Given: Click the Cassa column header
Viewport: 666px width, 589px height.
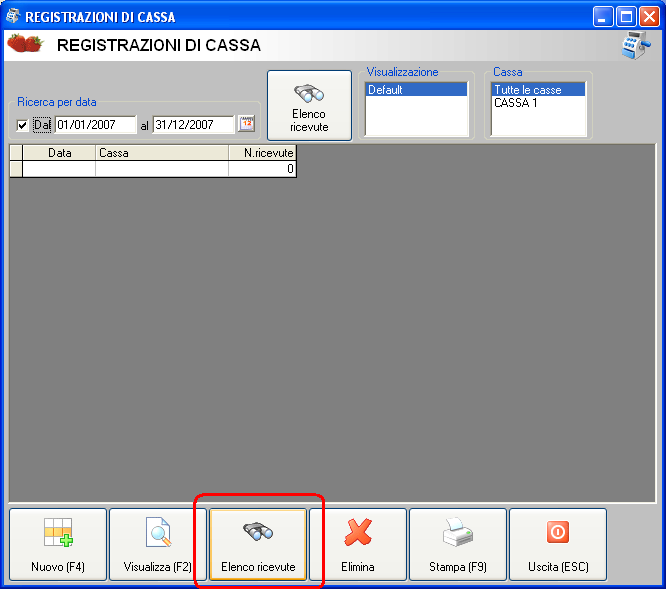Looking at the screenshot, I should [x=162, y=153].
